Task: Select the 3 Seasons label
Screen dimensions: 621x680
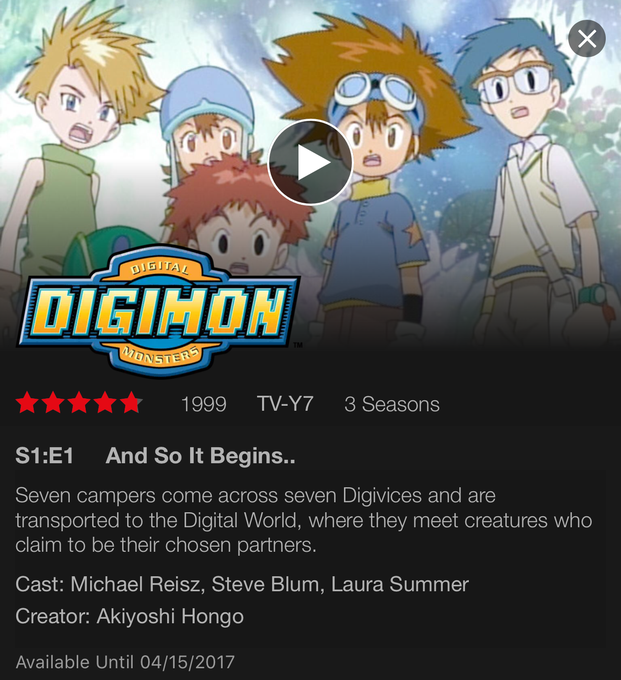Action: [392, 404]
